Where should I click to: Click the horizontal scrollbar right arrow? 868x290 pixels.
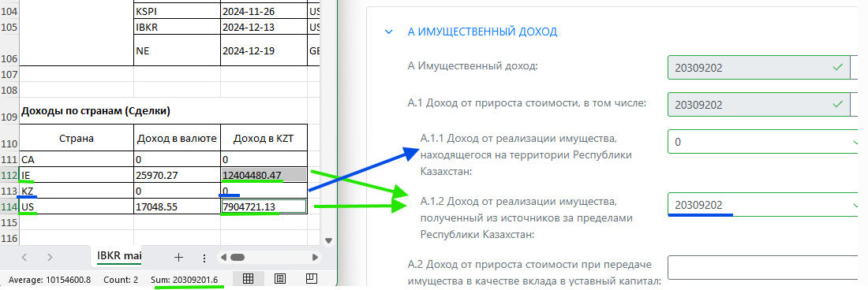pos(315,257)
